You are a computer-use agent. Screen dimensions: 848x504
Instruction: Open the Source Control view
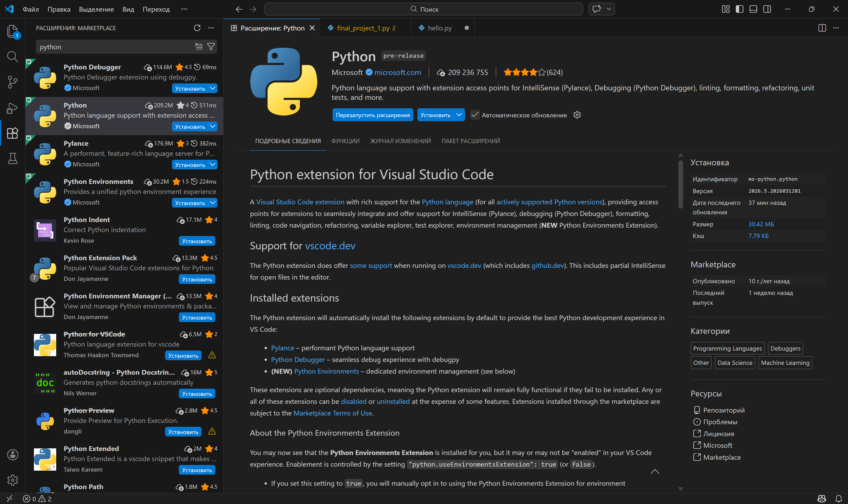click(x=12, y=82)
